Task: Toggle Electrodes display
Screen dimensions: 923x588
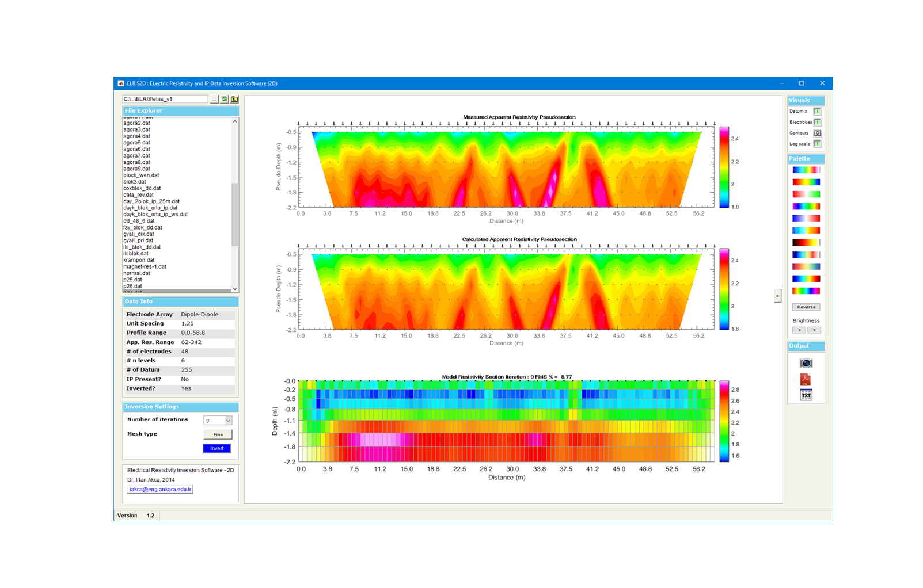Action: click(817, 122)
